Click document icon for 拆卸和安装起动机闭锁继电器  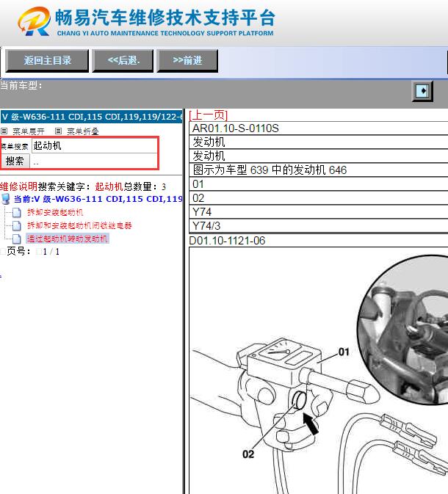(x=17, y=226)
